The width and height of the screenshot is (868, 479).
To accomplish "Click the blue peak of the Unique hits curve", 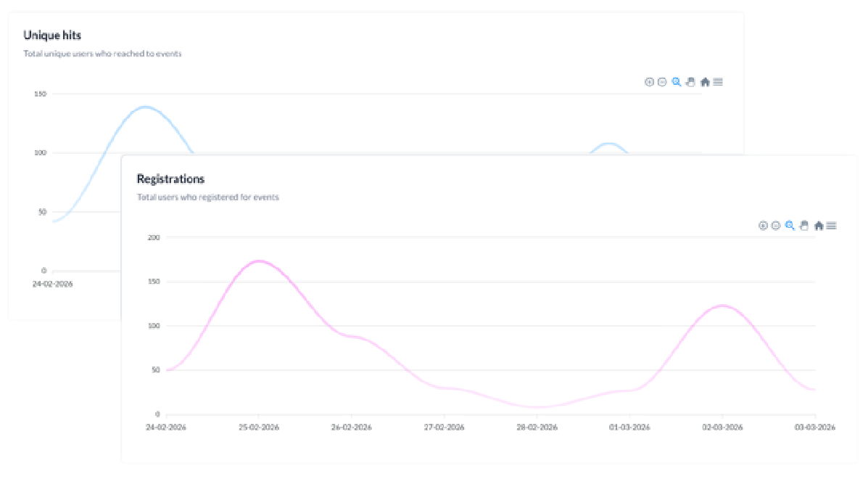I will click(x=145, y=106).
